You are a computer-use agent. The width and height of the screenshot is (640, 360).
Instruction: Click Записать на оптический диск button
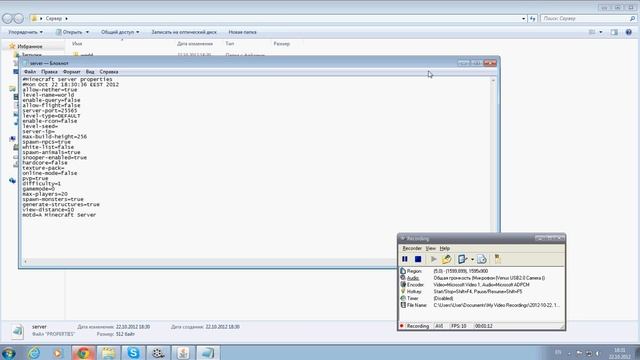(x=184, y=32)
